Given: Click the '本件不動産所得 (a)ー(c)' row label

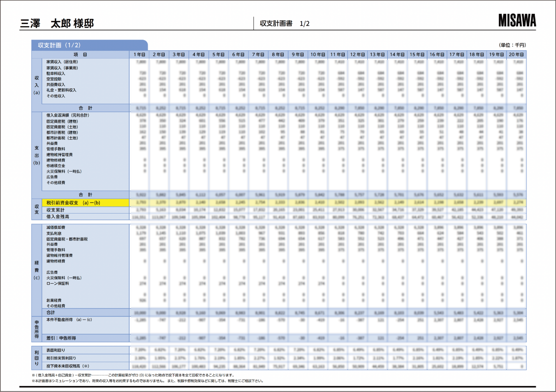Looking at the screenshot, I should 69,319.
